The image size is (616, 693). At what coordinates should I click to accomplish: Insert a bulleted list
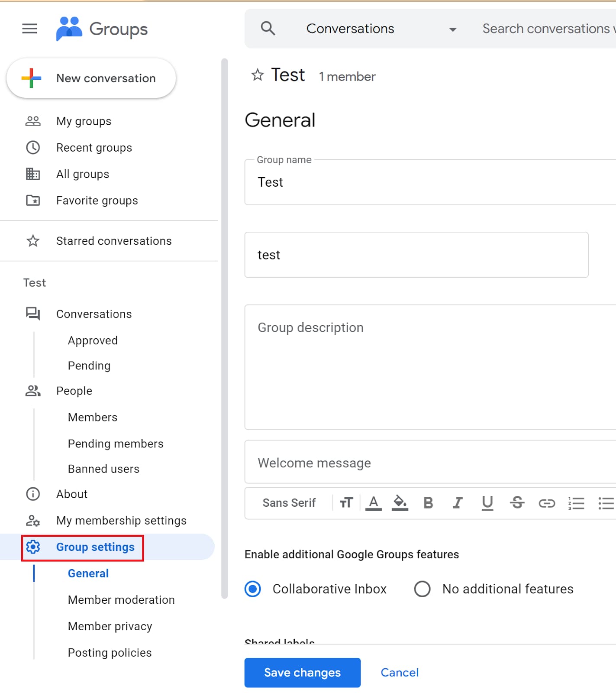[606, 503]
